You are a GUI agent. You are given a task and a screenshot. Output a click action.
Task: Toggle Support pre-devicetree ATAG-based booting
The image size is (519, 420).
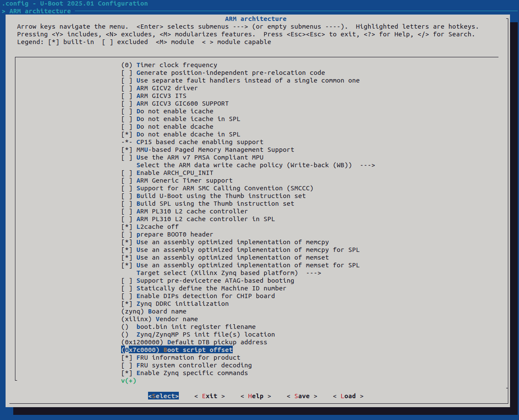tap(208, 281)
